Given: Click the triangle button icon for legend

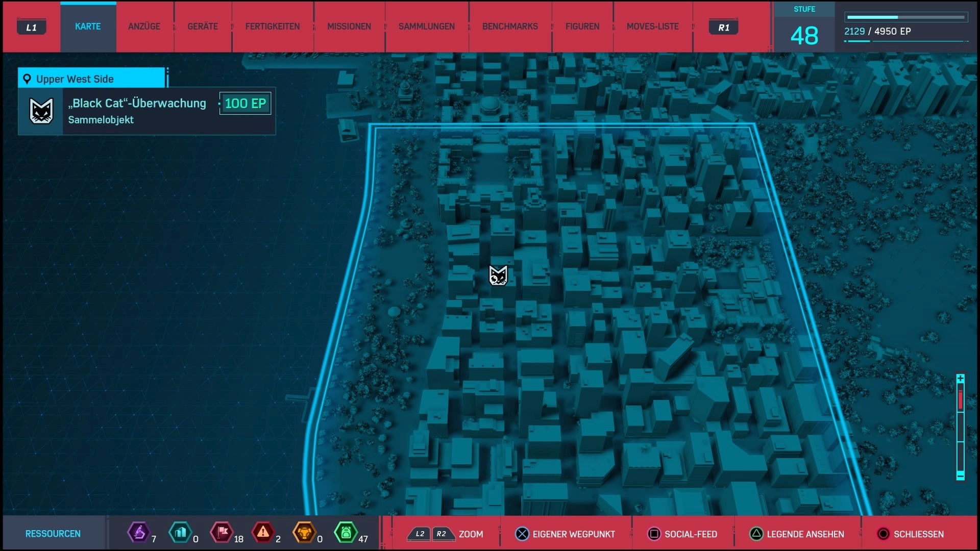Looking at the screenshot, I should tap(756, 534).
